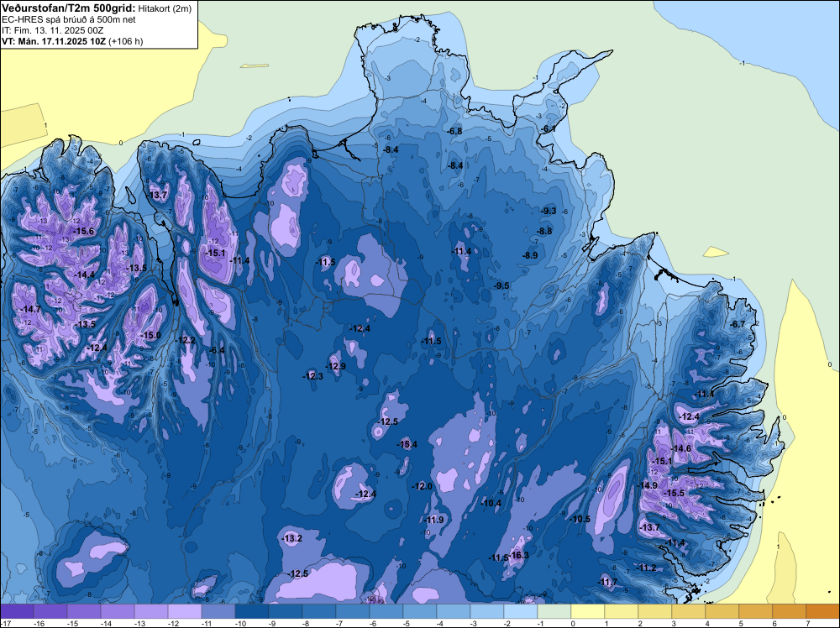This screenshot has width=840, height=628.
Task: Click the 7 dark orange legend swatch
Action: click(823, 611)
